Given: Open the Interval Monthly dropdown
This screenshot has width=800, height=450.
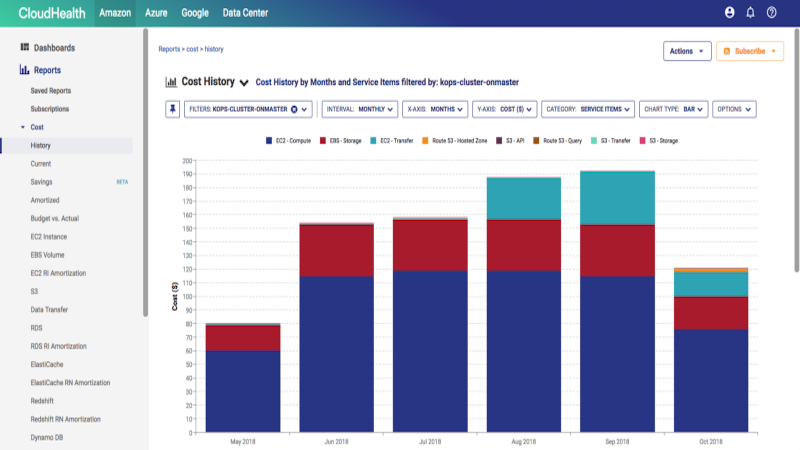Looking at the screenshot, I should click(x=360, y=109).
